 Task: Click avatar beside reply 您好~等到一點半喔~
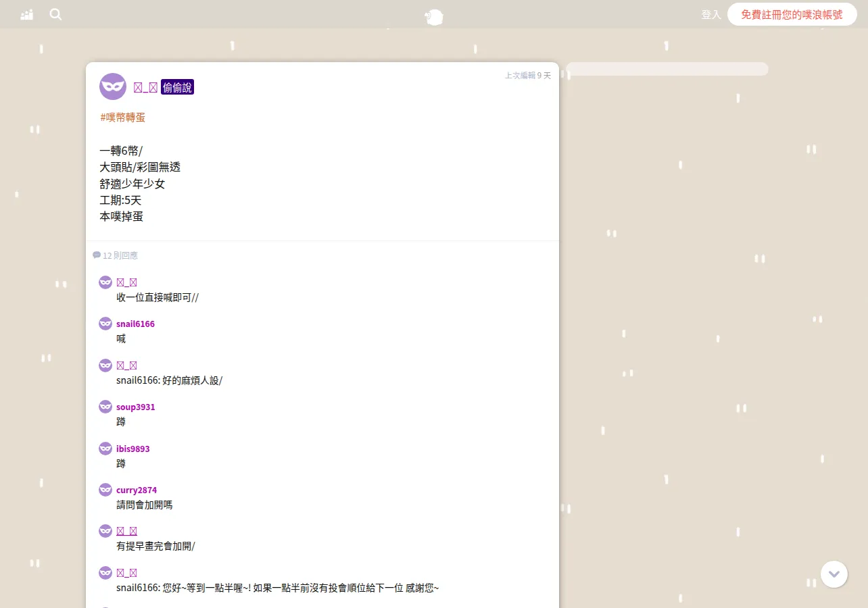(105, 573)
